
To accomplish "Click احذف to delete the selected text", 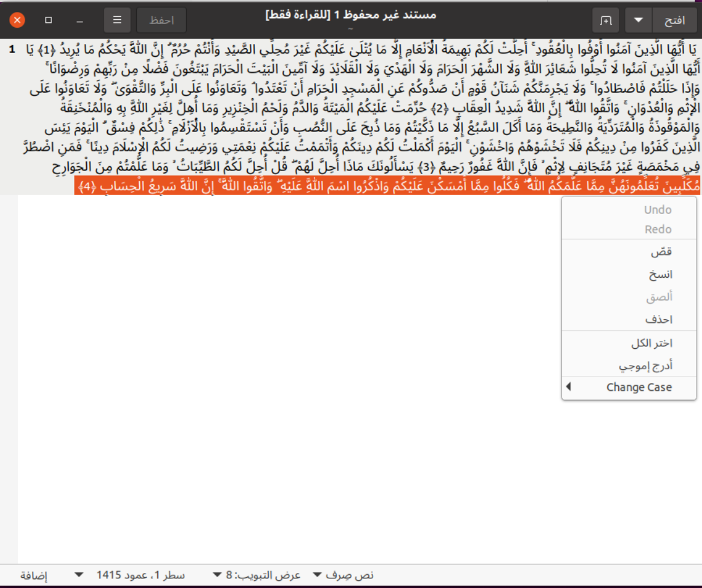I will click(x=628, y=319).
